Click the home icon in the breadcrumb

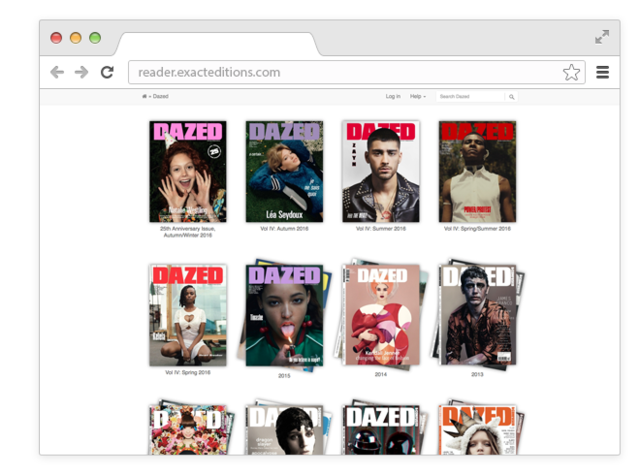pos(144,96)
